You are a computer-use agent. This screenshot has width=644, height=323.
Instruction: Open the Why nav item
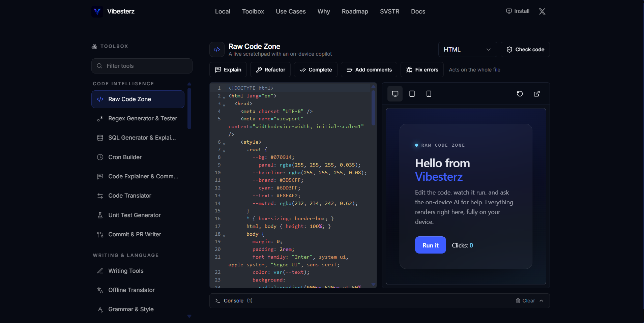[324, 11]
